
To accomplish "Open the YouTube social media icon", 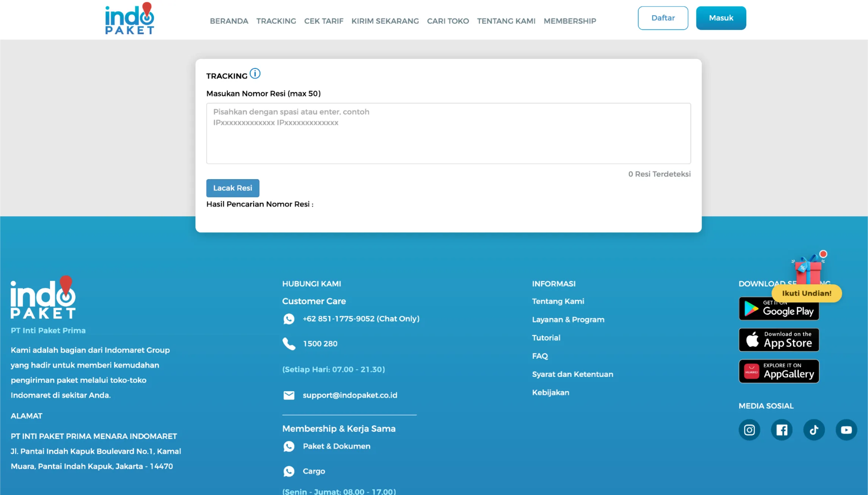I will click(x=846, y=430).
